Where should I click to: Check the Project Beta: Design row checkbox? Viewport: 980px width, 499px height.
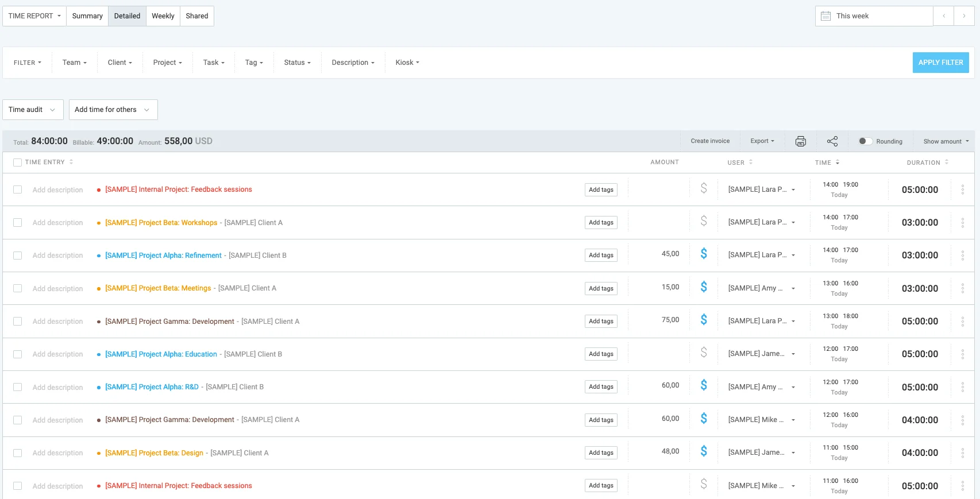pyautogui.click(x=18, y=453)
